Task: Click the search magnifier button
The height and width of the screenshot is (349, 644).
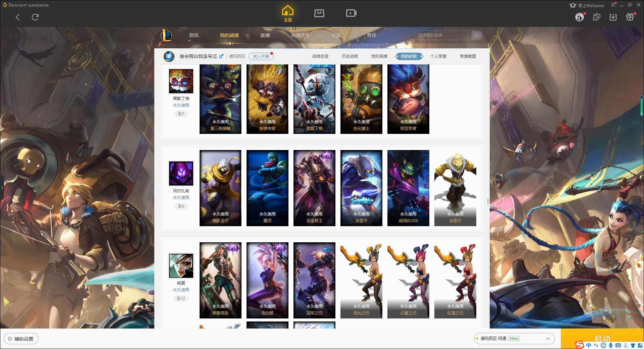Action: [x=477, y=35]
